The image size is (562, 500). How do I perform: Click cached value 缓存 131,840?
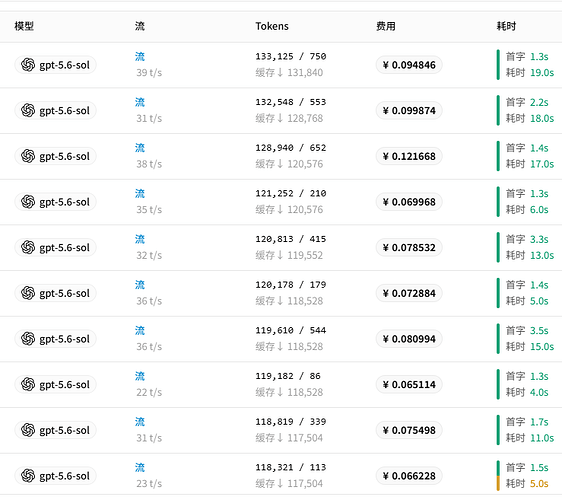point(289,73)
